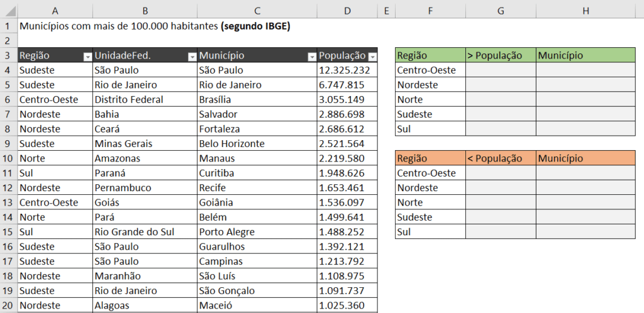Image resolution: width=644 pixels, height=313 pixels.
Task: Click the orange table Região header
Action: [430, 158]
